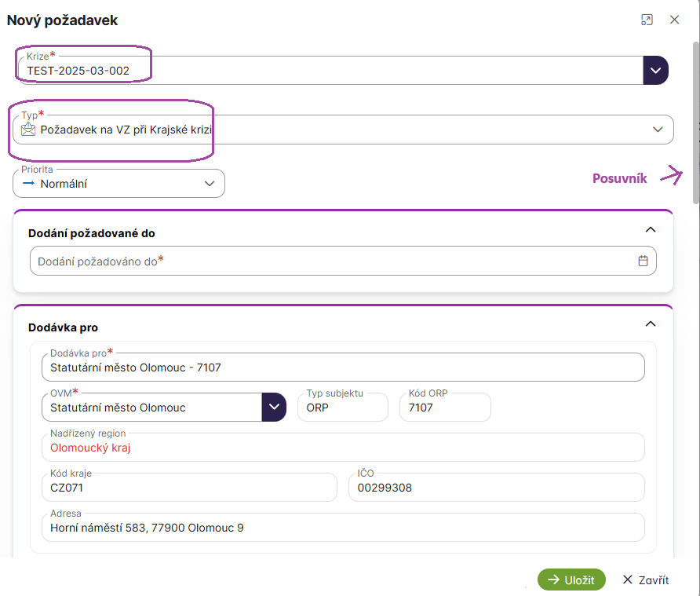
Task: Select the Typ subjektu field
Action: coord(342,408)
